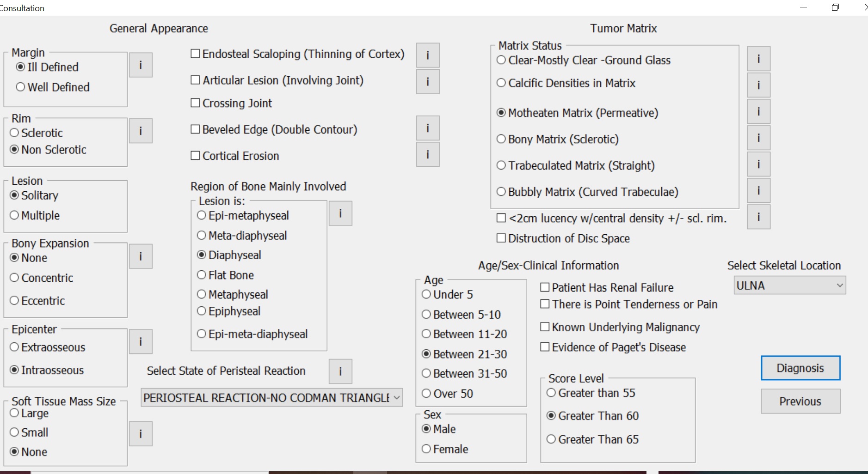Screen dimensions: 868x474
Task: Show info for <2cm lucency option
Action: (759, 217)
